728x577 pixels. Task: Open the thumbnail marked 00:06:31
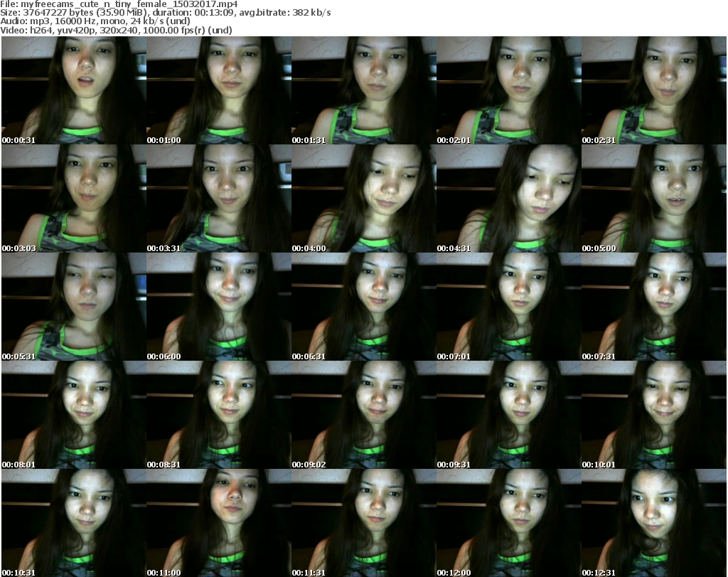(364, 307)
